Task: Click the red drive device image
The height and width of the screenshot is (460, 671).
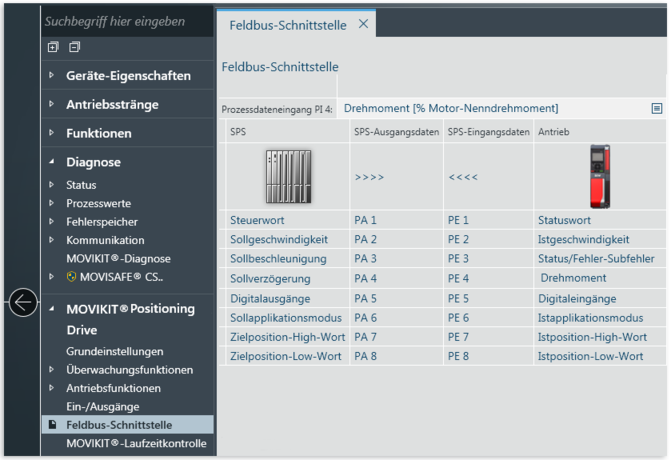Action: point(599,175)
